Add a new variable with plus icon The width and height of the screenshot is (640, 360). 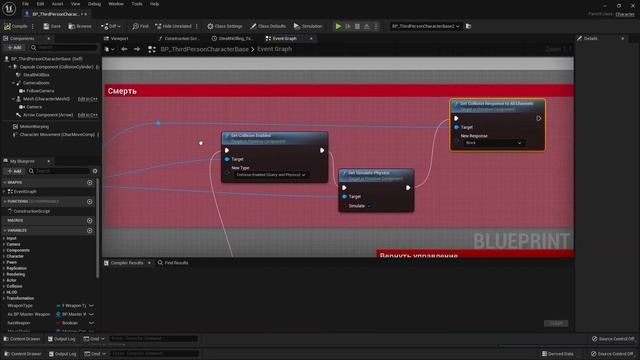pyautogui.click(x=90, y=231)
